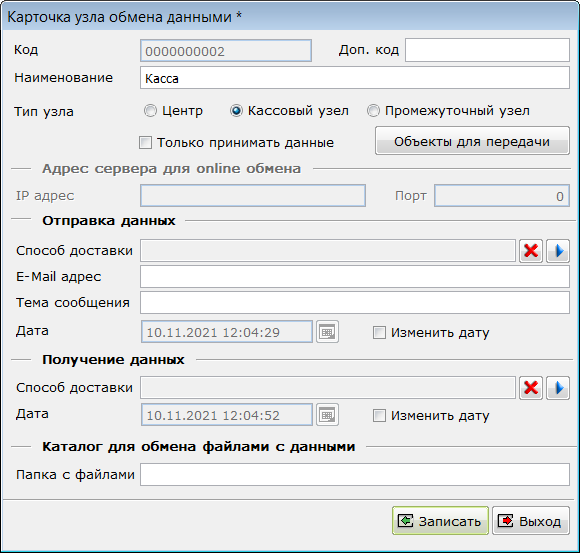Open calendar for the sending date
Screen dimensions: 580x553
[x=327, y=332]
